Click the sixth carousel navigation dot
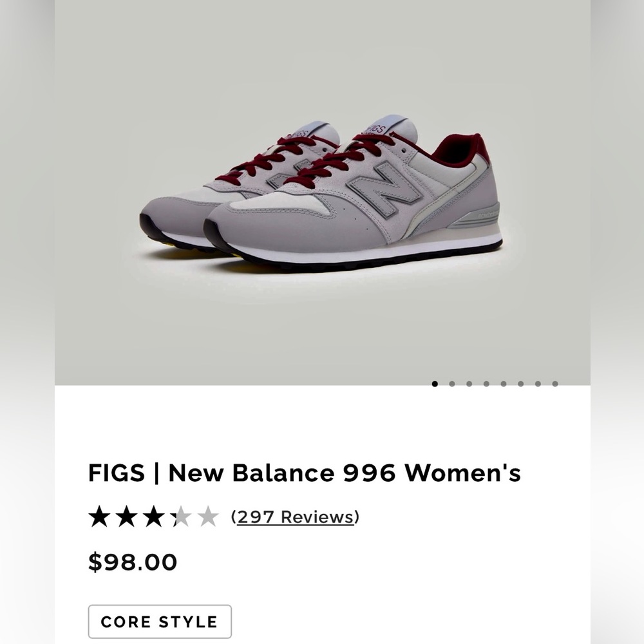This screenshot has height=644, width=644. click(x=519, y=383)
